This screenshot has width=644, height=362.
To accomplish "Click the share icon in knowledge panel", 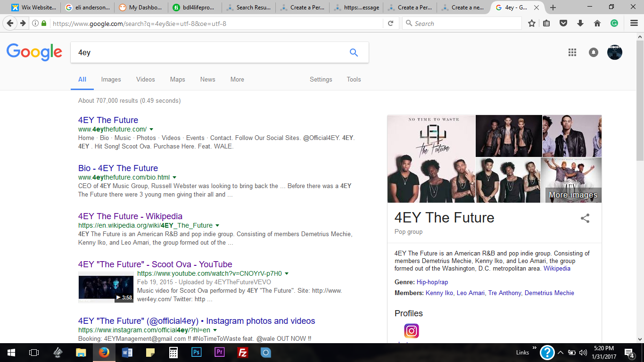I will pos(585,218).
